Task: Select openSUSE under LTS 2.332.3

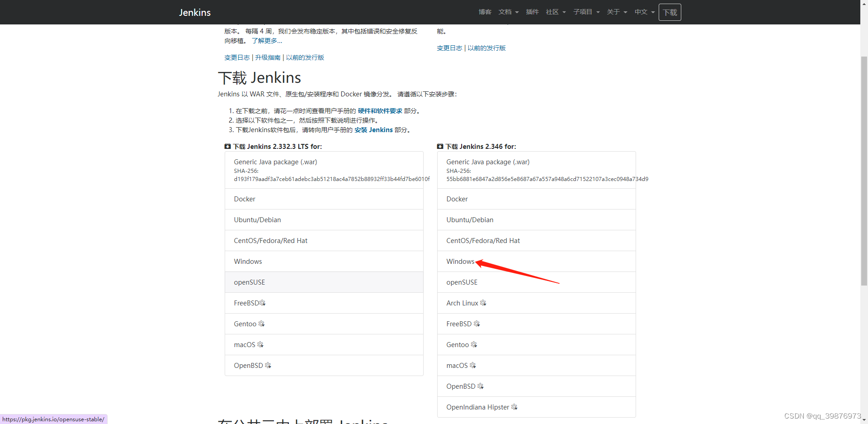Action: click(324, 282)
